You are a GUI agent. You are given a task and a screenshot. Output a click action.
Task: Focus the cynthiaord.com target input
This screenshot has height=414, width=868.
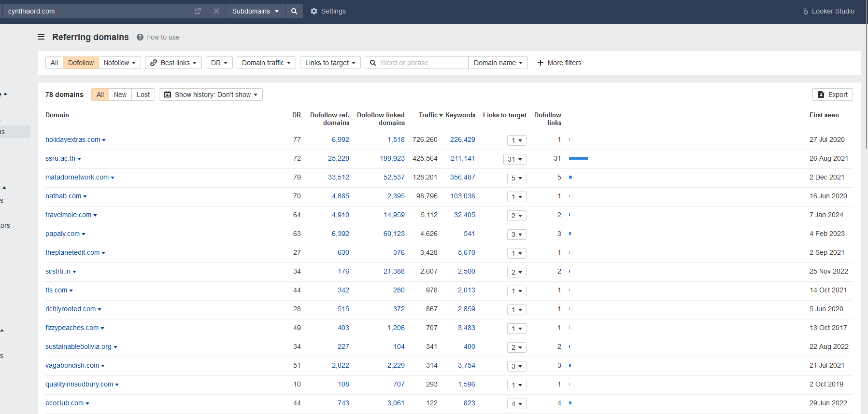coord(99,11)
